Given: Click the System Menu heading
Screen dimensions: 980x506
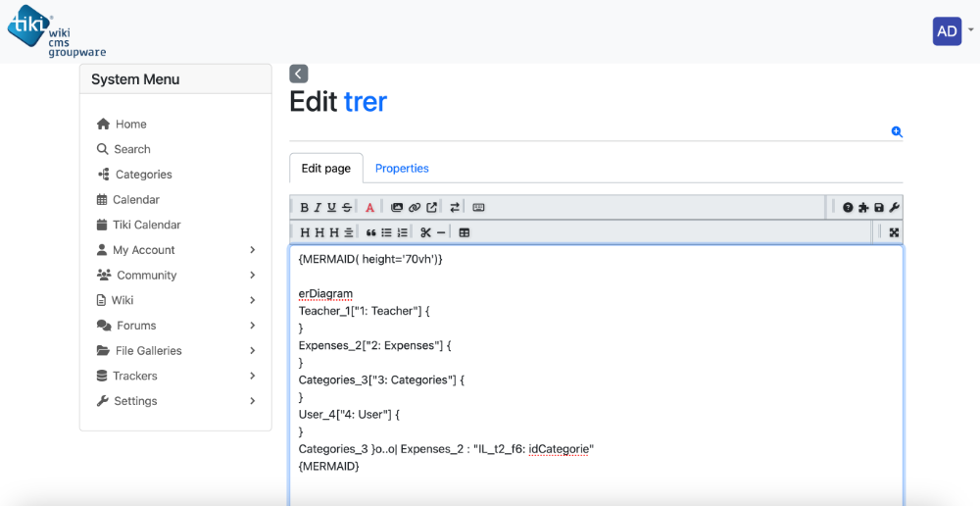Looking at the screenshot, I should pyautogui.click(x=135, y=79).
